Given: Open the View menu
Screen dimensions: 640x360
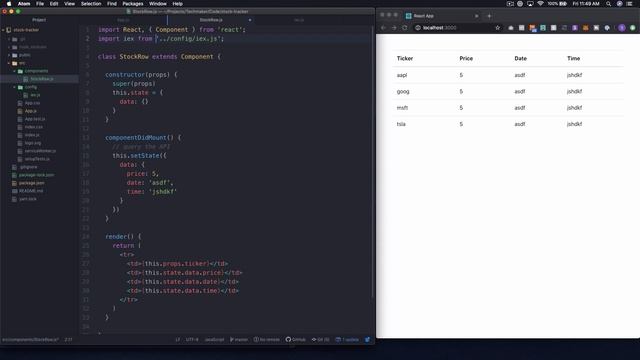Looking at the screenshot, I should click(69, 4).
